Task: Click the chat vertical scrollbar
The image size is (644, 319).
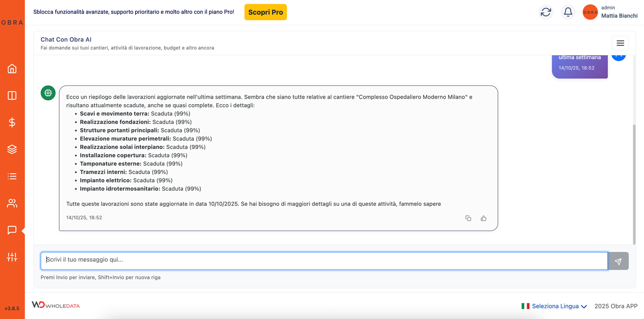Action: point(634,184)
